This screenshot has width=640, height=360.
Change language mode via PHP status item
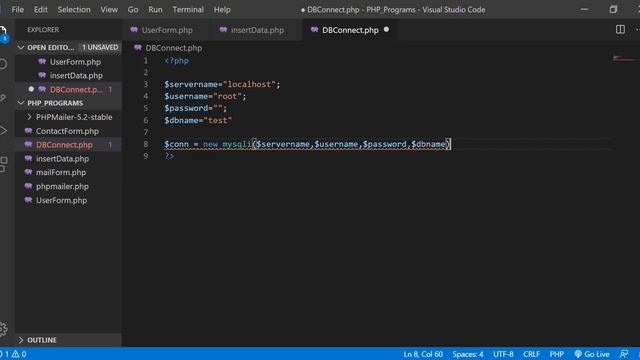pos(557,354)
